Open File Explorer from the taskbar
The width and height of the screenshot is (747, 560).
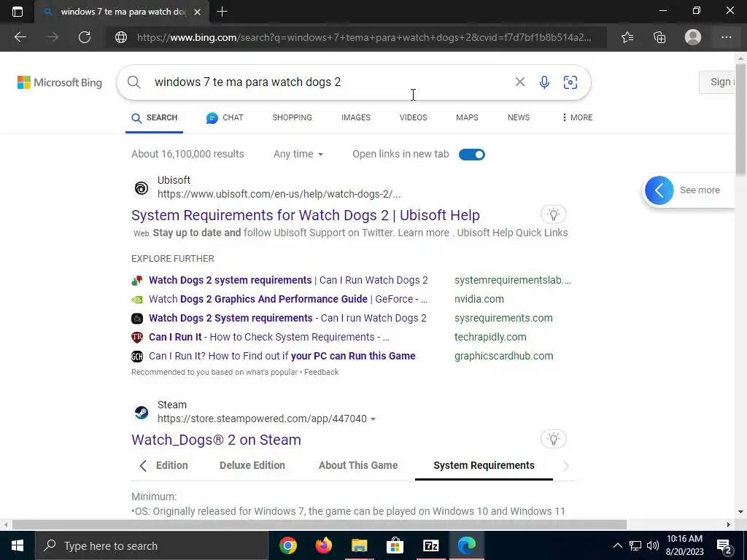(359, 545)
